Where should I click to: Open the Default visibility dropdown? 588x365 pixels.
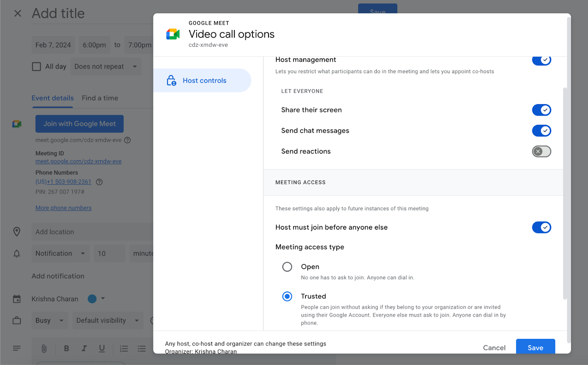[x=108, y=320]
